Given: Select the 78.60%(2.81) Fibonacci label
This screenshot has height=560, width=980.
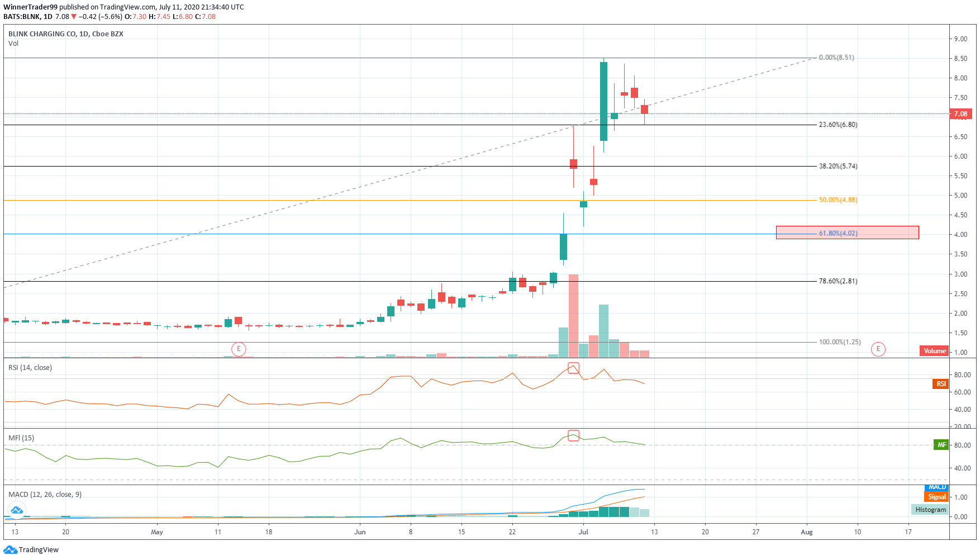Looking at the screenshot, I should coord(838,281).
